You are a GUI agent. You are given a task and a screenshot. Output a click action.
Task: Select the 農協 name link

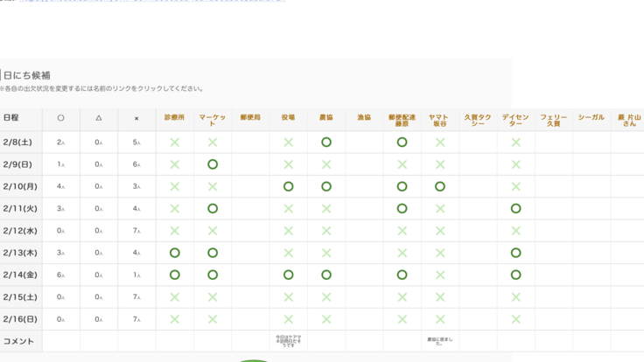[325, 117]
